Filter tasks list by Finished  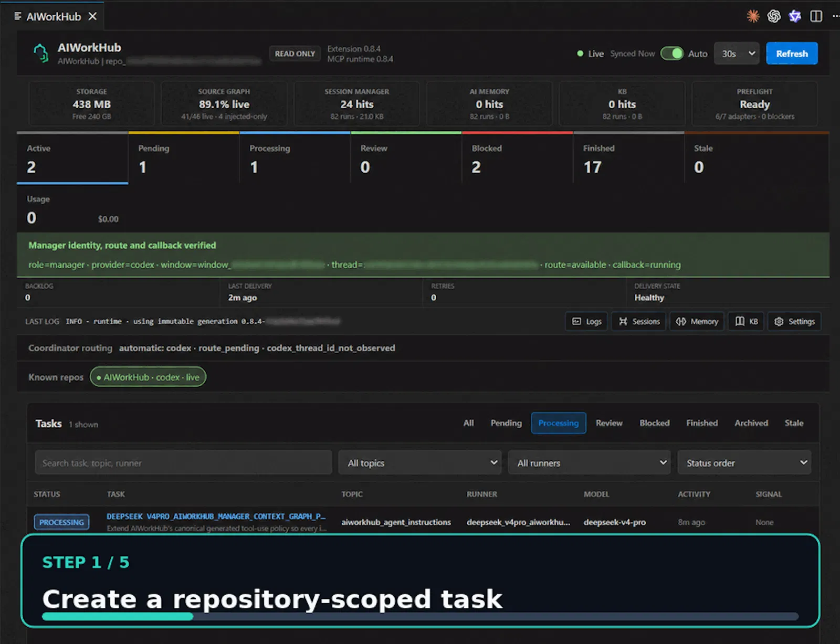[x=701, y=423]
